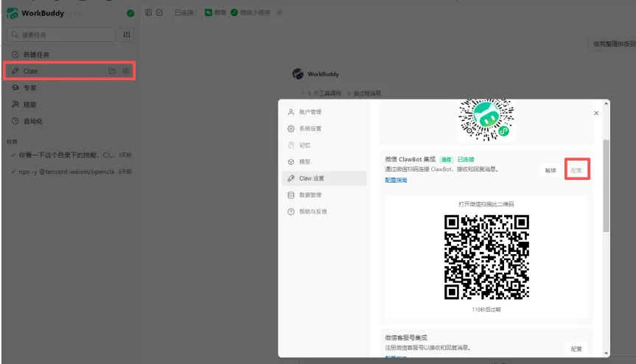Click the small icon after 微信小程序
This screenshot has width=636, height=364.
(279, 13)
